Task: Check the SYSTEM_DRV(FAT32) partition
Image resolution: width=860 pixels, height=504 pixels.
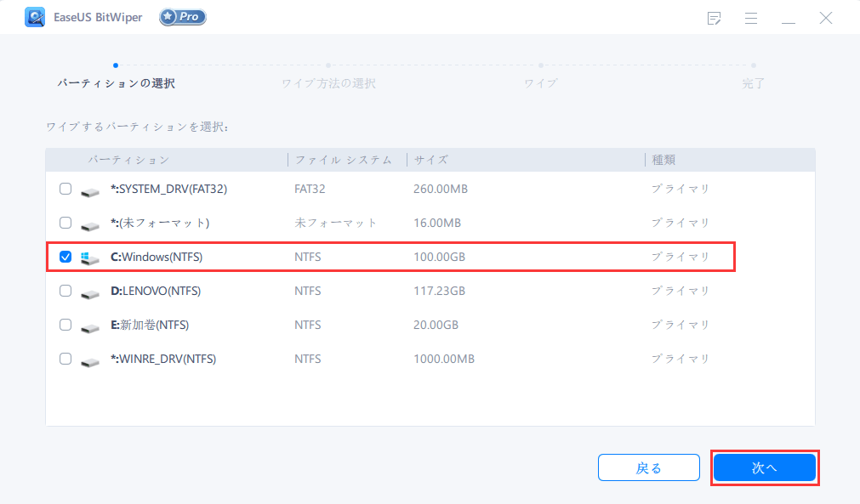Action: click(65, 189)
